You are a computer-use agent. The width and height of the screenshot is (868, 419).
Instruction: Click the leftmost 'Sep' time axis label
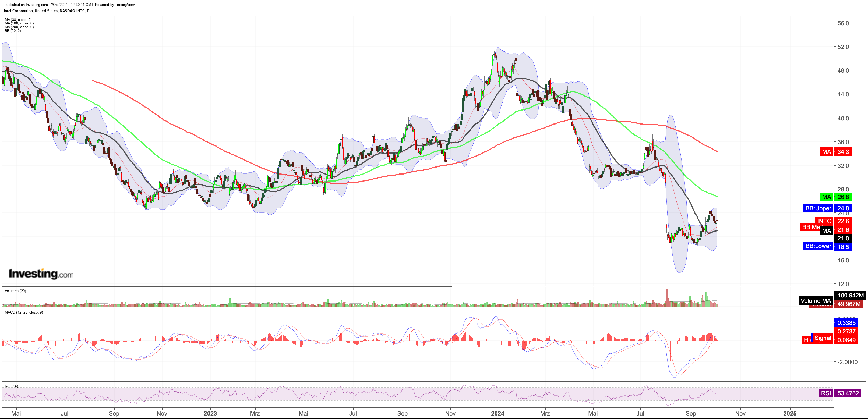pos(114,413)
